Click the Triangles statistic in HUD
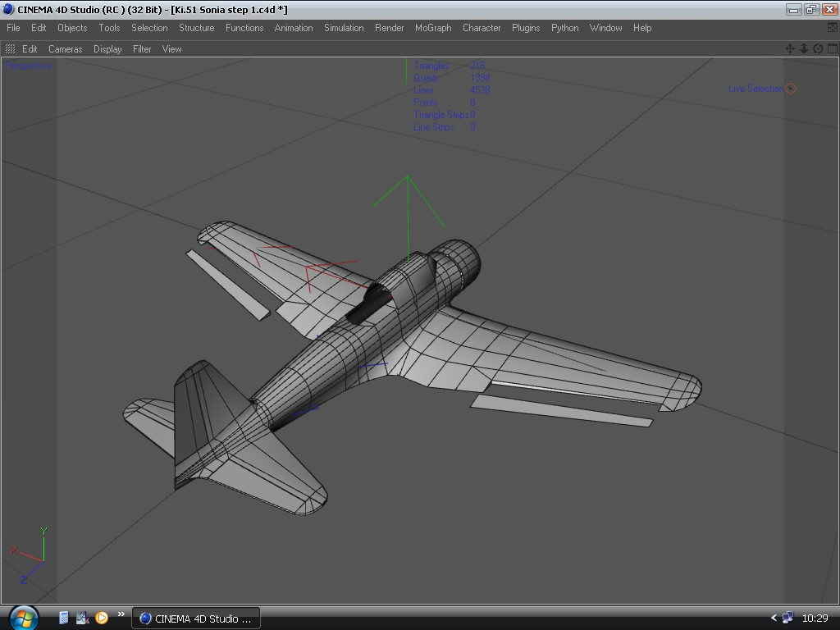 pos(450,66)
